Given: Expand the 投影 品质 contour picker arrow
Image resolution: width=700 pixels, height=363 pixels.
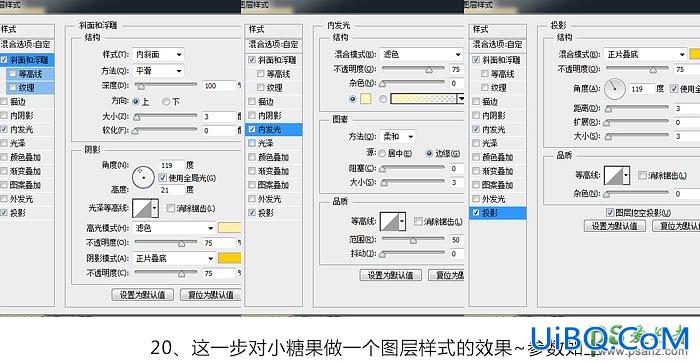Looking at the screenshot, I should 626,175.
